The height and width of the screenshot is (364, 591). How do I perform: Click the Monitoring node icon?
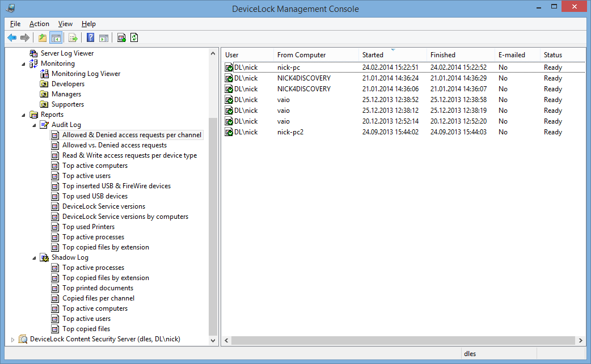click(33, 64)
